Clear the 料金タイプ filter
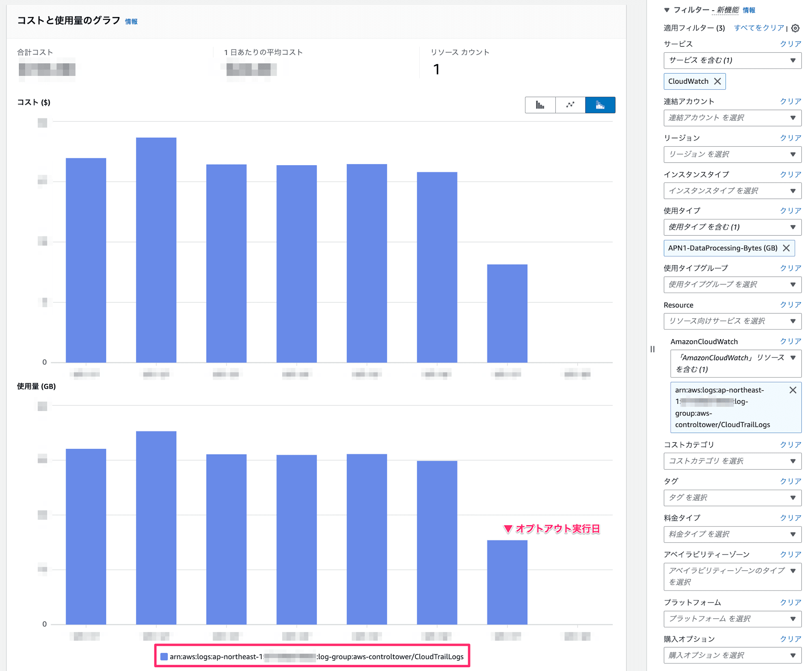Viewport: 812px width, 671px height. click(790, 518)
